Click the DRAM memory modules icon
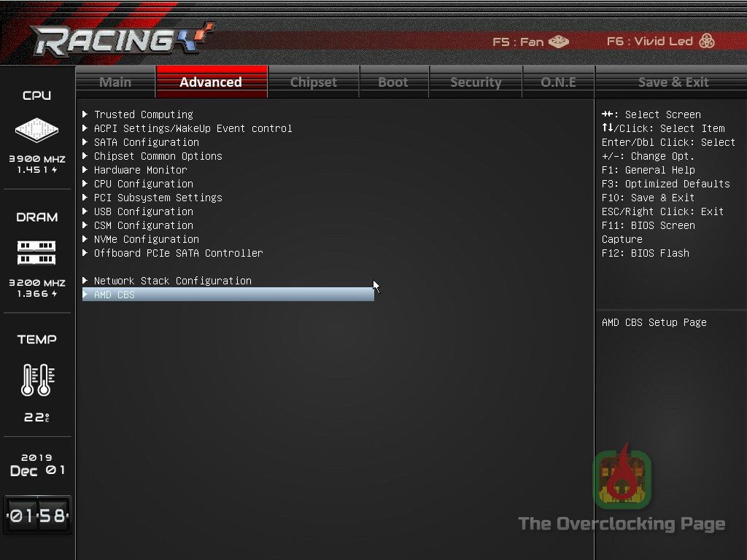The height and width of the screenshot is (560, 747). [x=36, y=252]
